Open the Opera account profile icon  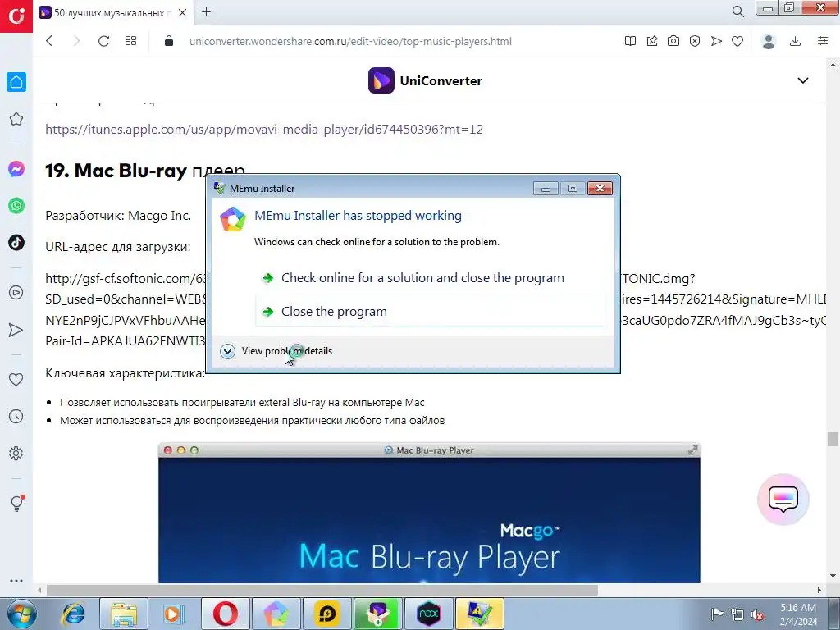coord(769,41)
